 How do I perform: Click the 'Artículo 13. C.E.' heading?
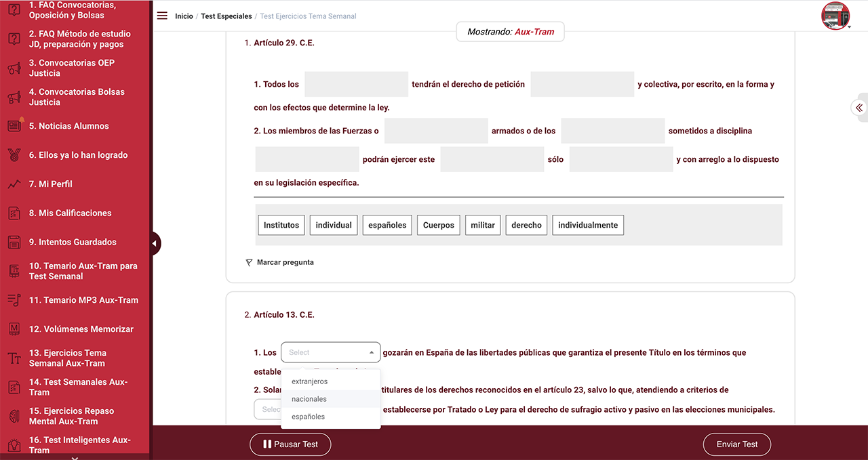point(284,315)
